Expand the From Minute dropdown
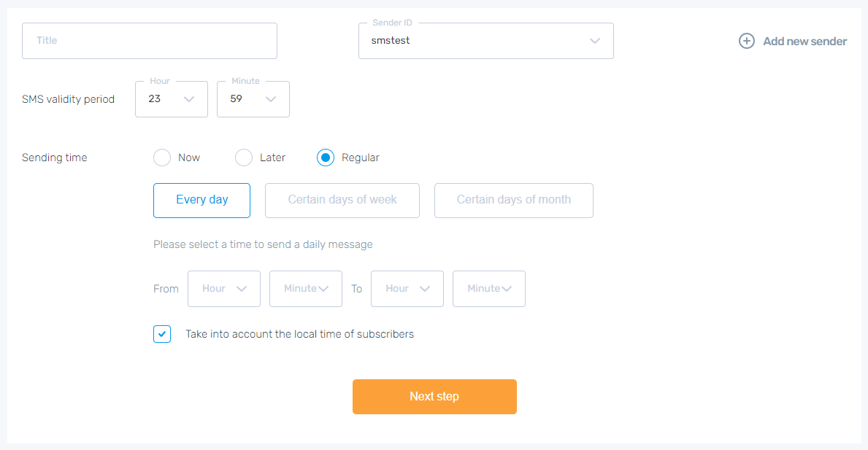The height and width of the screenshot is (450, 868). coord(305,289)
